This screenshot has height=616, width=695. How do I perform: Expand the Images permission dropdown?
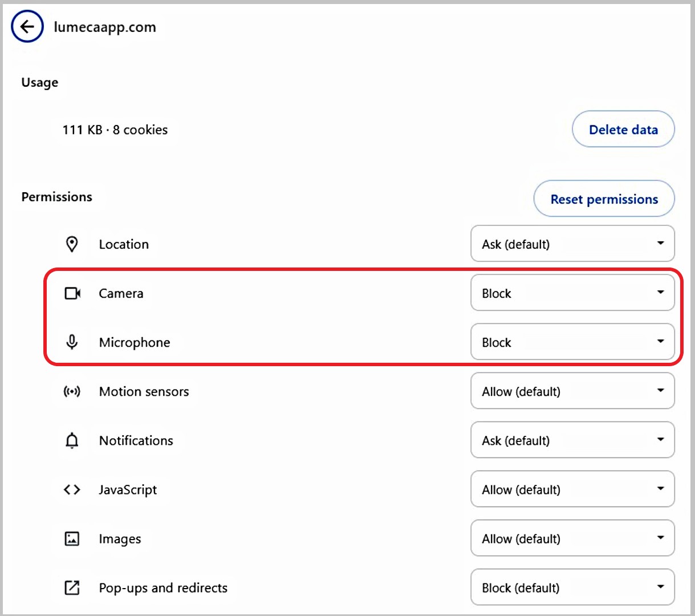(572, 538)
